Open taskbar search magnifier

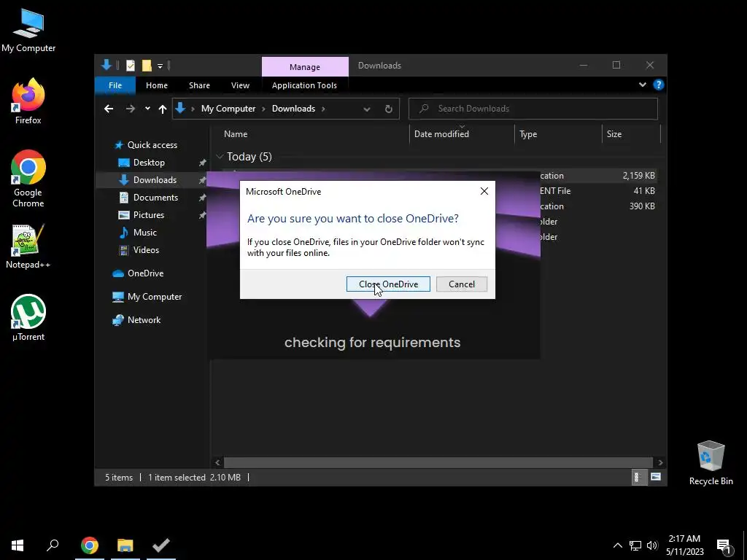(x=53, y=545)
